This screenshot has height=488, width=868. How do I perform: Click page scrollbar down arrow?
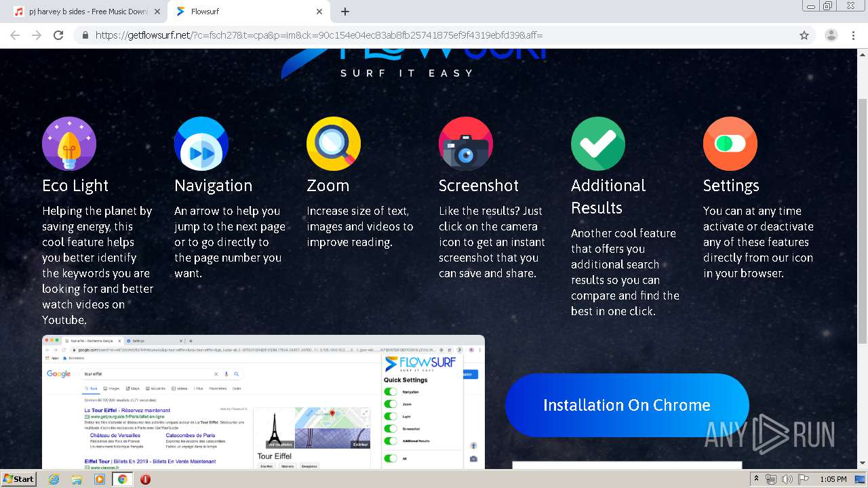[x=863, y=463]
